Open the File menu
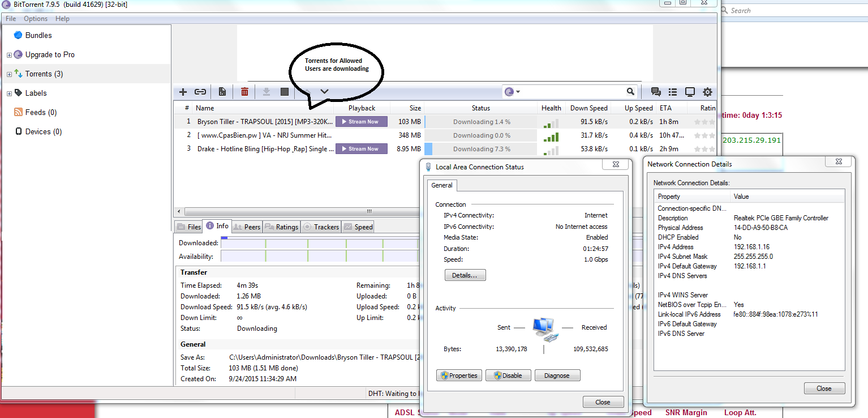 coord(11,19)
